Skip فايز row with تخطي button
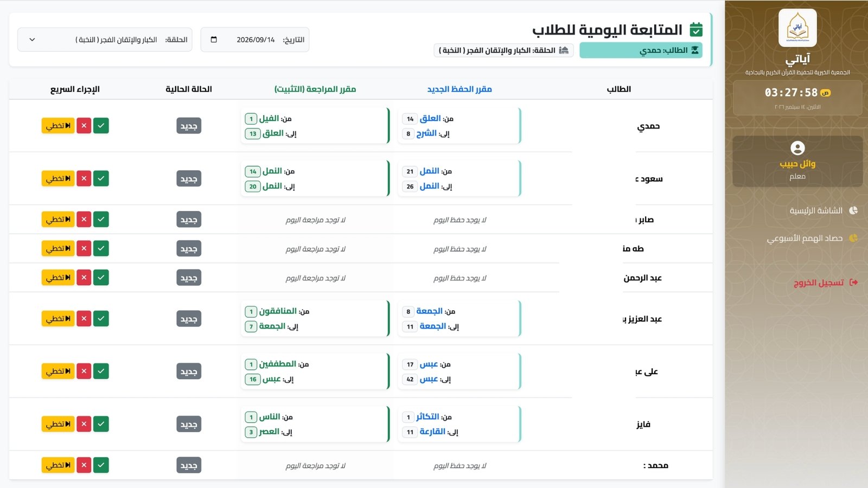 point(58,424)
